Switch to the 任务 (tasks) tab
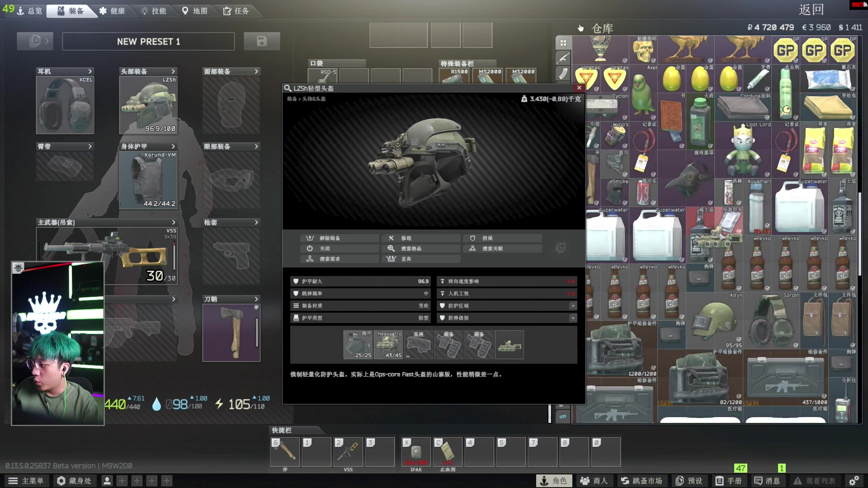 236,11
